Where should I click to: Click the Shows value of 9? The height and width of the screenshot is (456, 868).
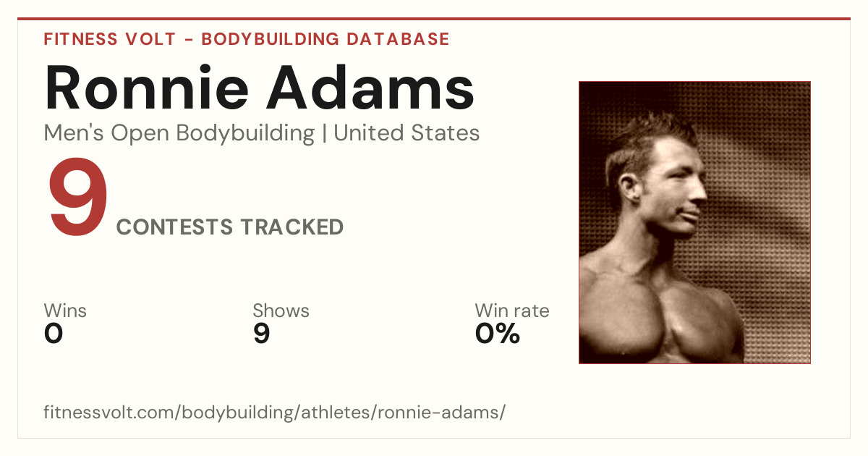(261, 334)
